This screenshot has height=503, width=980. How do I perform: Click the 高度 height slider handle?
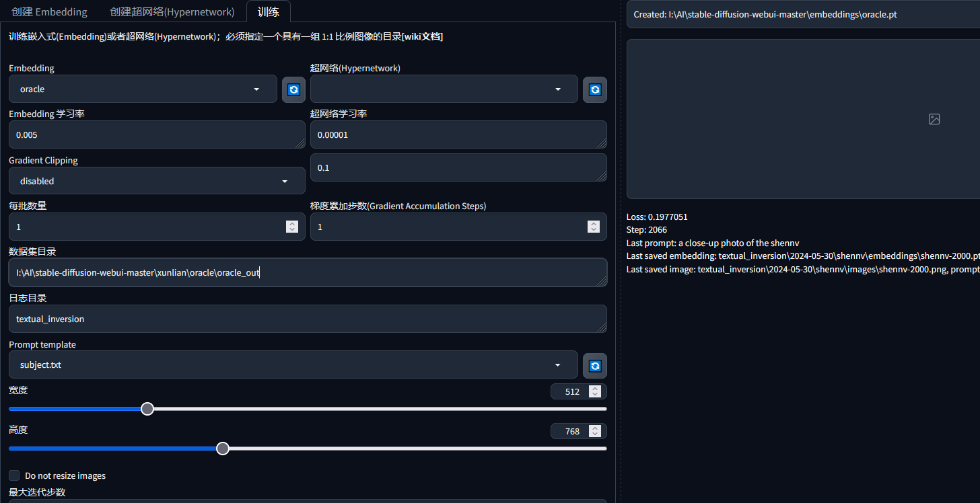(223, 449)
